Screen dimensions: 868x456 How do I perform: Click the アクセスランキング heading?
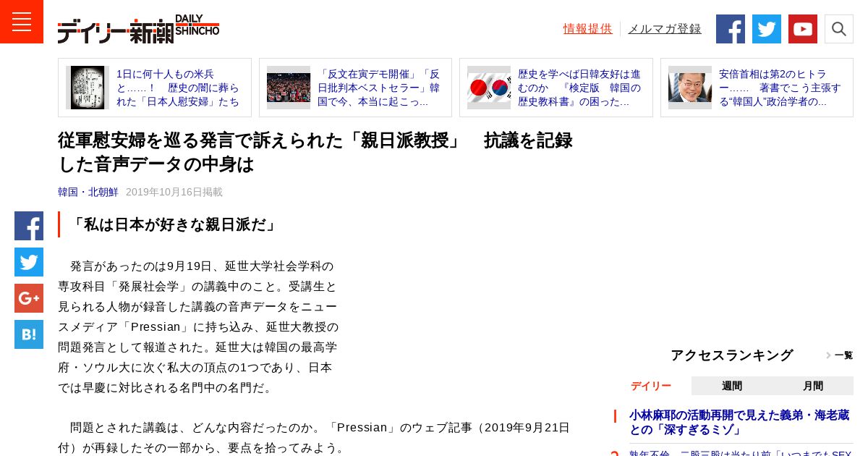[731, 355]
